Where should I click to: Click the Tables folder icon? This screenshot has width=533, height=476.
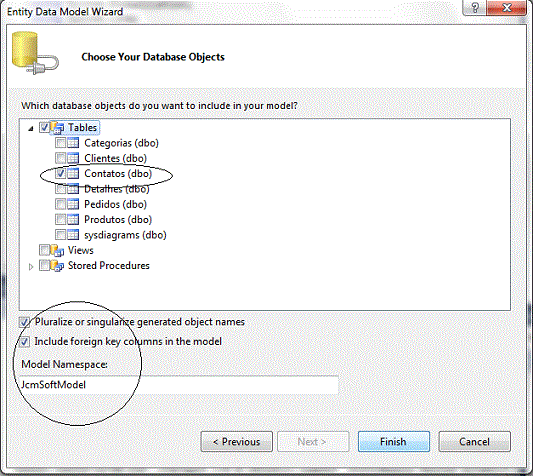click(57, 128)
